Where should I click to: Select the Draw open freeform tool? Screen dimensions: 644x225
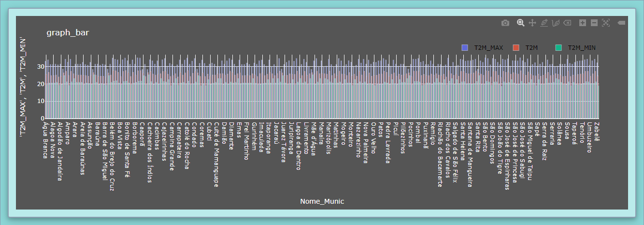click(556, 23)
